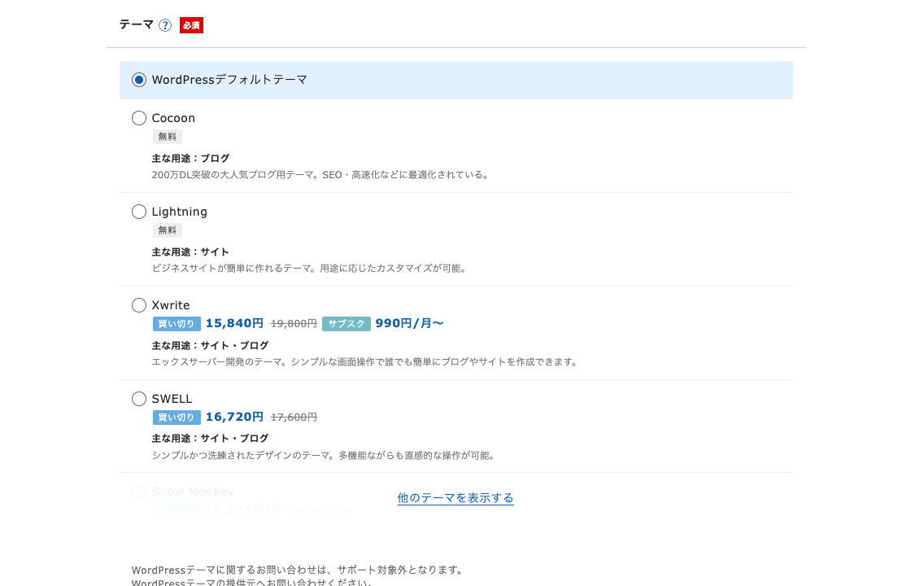The height and width of the screenshot is (586, 924).
Task: Open the 他のテーマを表示する link
Action: coord(455,497)
